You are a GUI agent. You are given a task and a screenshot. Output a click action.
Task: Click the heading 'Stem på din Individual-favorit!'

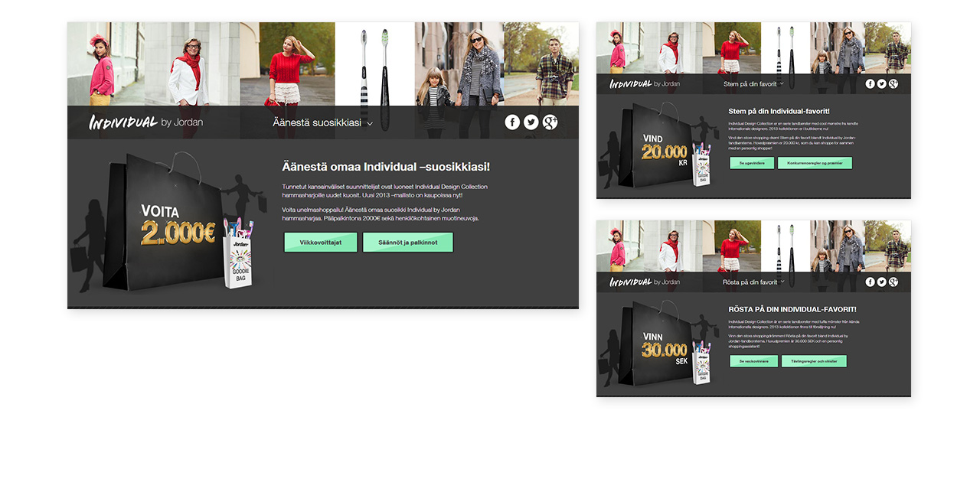tap(779, 112)
